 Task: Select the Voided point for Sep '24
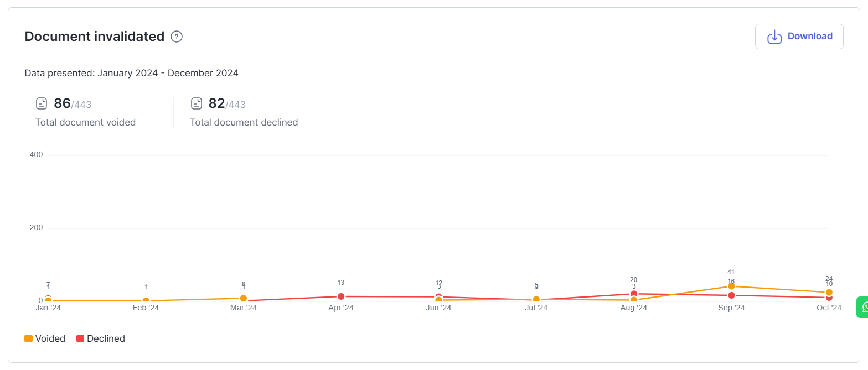coord(731,286)
